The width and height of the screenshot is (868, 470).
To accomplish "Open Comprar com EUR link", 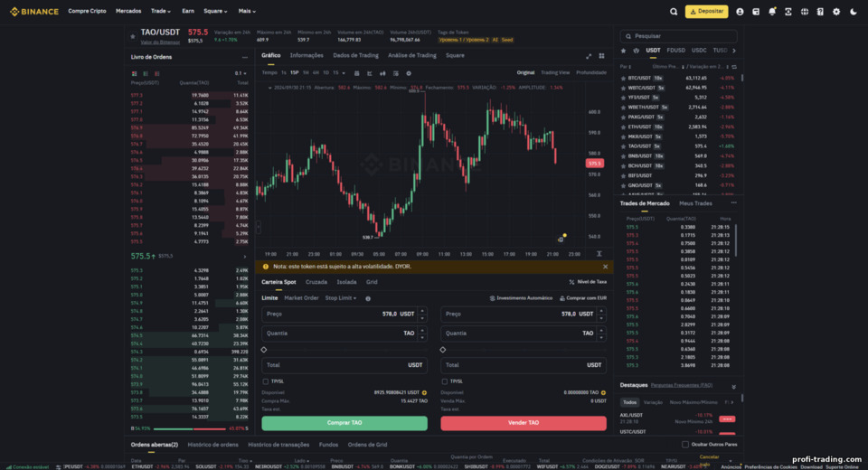I will [x=583, y=298].
